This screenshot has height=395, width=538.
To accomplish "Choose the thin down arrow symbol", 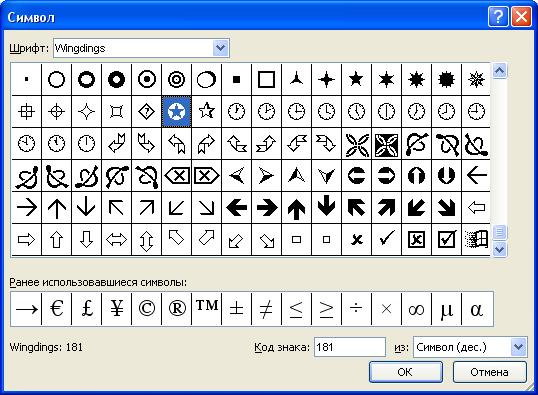I will point(86,208).
